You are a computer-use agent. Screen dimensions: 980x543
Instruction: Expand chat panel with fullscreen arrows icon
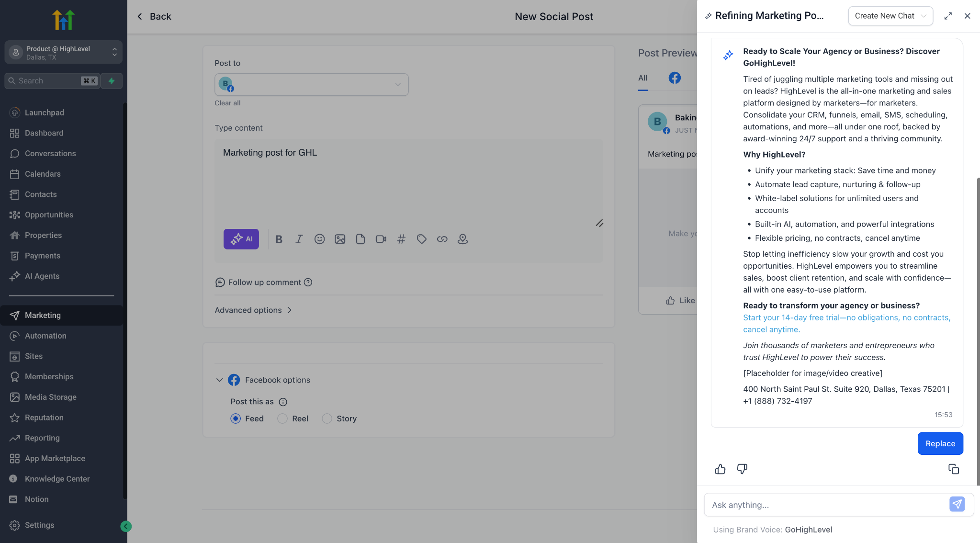947,16
